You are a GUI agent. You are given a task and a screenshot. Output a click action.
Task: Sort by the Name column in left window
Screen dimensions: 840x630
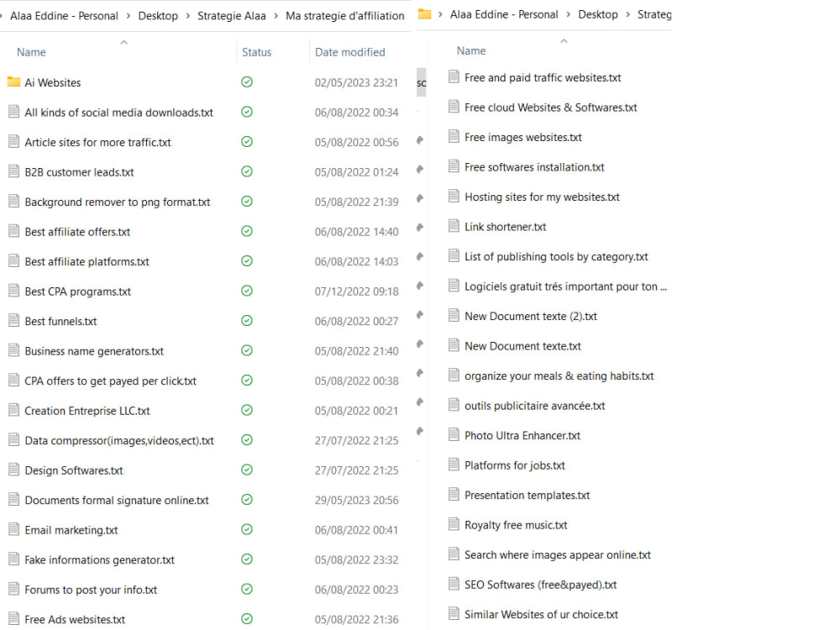tap(31, 52)
